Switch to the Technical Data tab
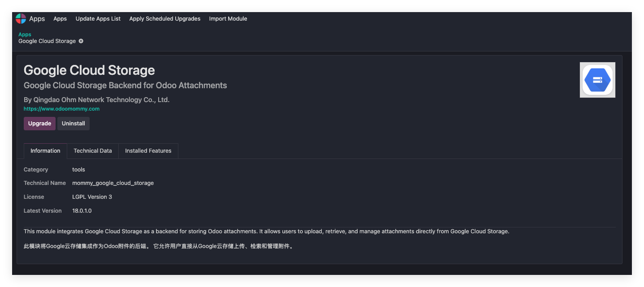 point(93,151)
